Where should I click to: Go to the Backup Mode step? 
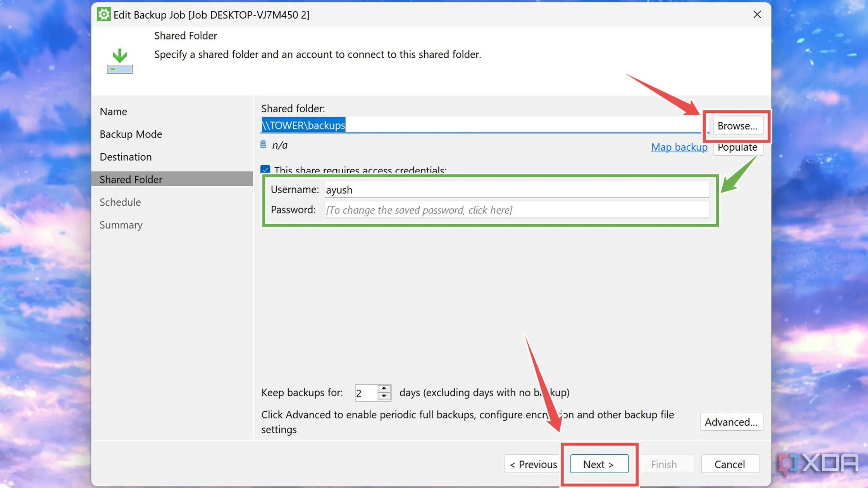click(131, 134)
